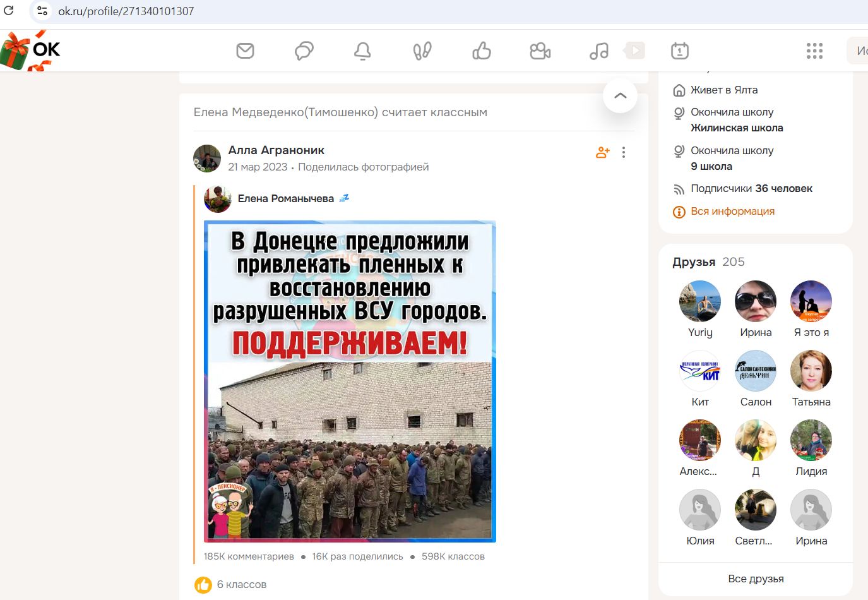Image resolution: width=868 pixels, height=600 pixels.
Task: Open site info icon in address bar
Action: 42,11
